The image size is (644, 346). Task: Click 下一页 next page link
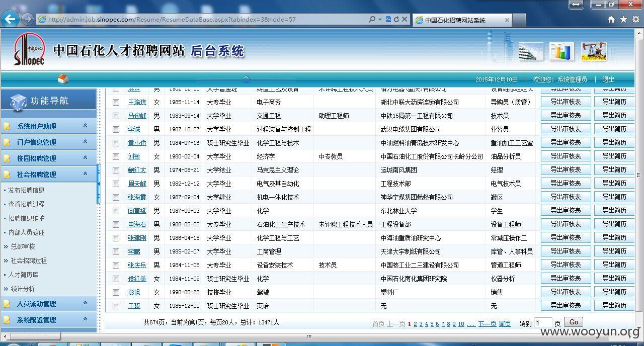[x=487, y=324]
